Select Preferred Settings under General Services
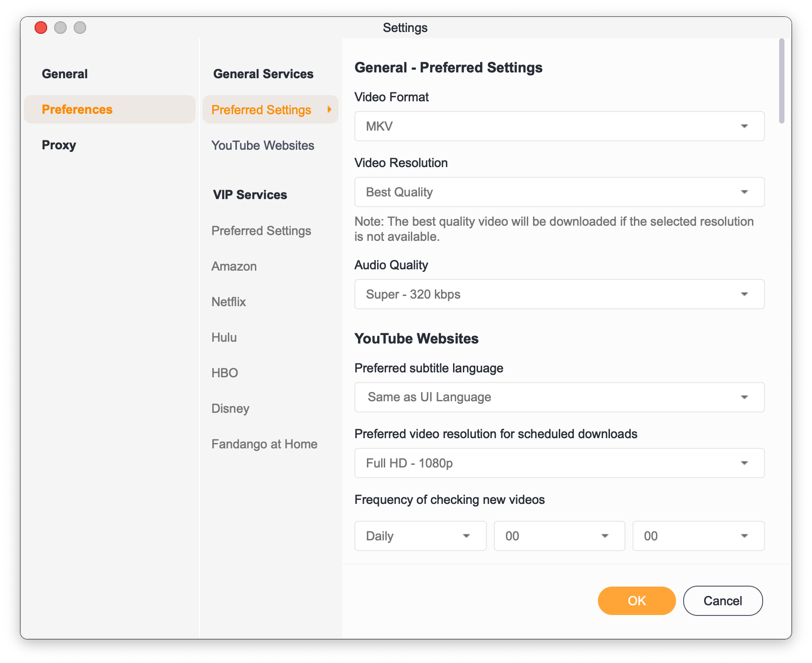Image resolution: width=812 pixels, height=663 pixels. coord(270,109)
